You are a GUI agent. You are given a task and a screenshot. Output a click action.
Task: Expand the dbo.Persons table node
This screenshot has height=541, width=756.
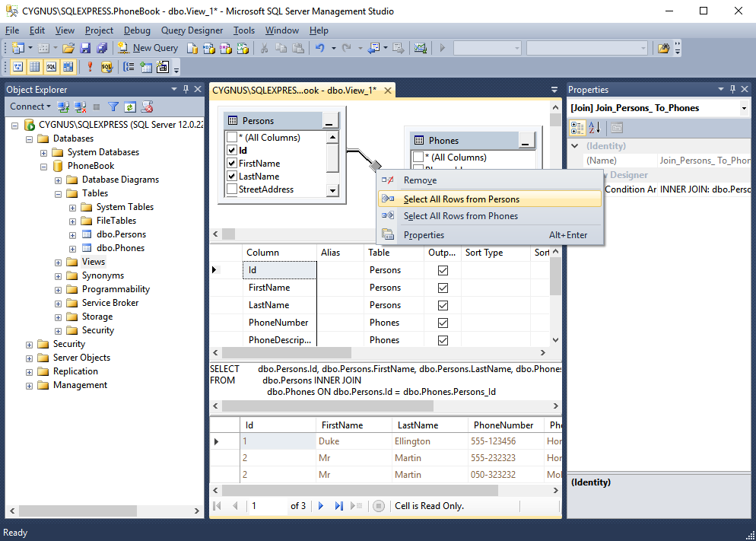73,235
